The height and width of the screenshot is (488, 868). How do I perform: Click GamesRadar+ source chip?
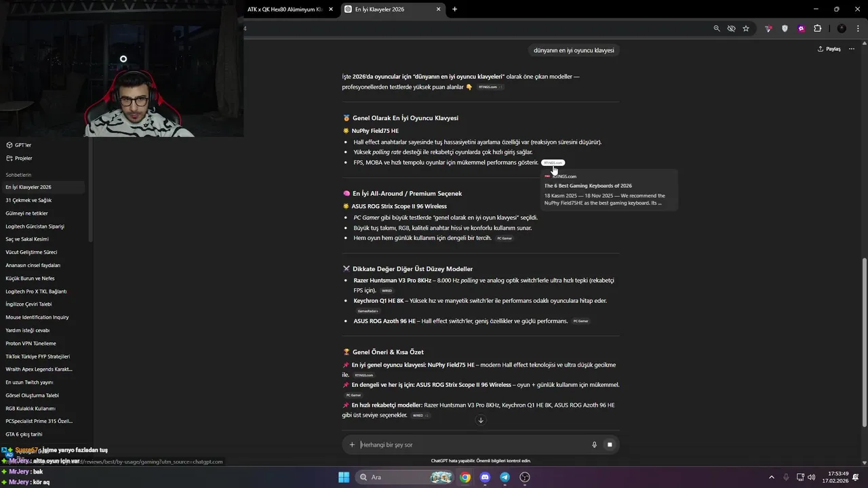point(368,311)
